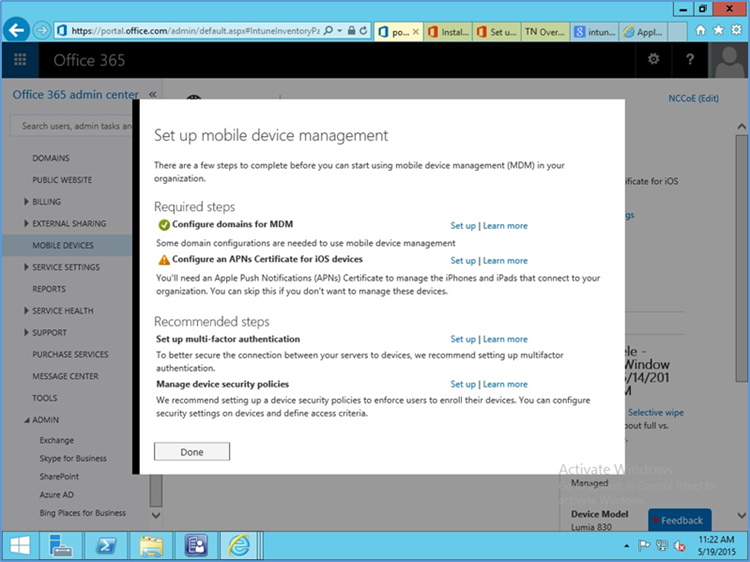Open Azure AD under ADMIN

click(56, 495)
